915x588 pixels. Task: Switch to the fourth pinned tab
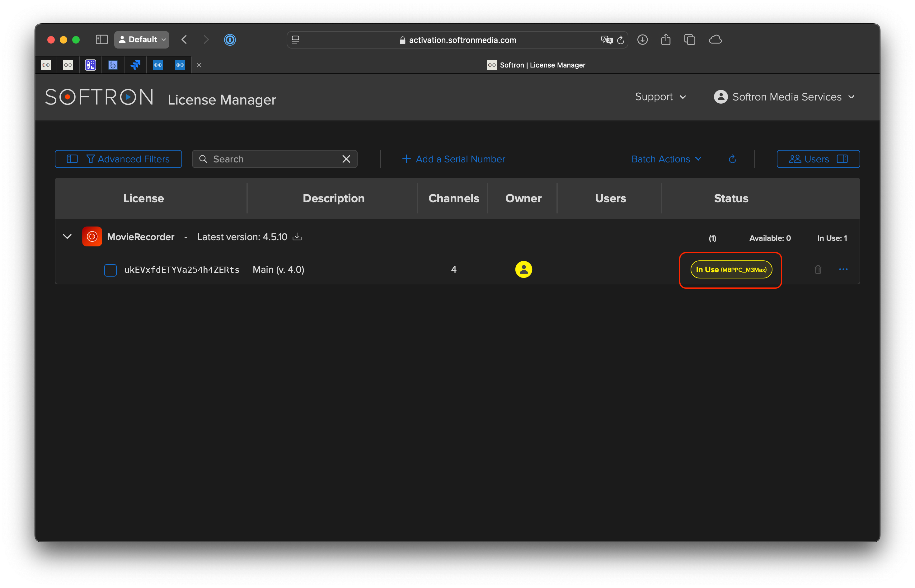coord(113,65)
